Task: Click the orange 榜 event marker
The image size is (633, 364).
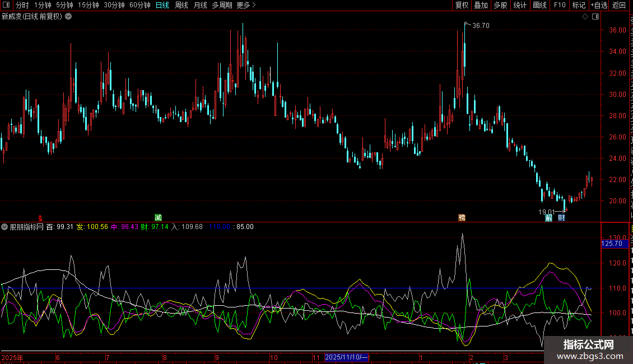Action: coord(462,218)
